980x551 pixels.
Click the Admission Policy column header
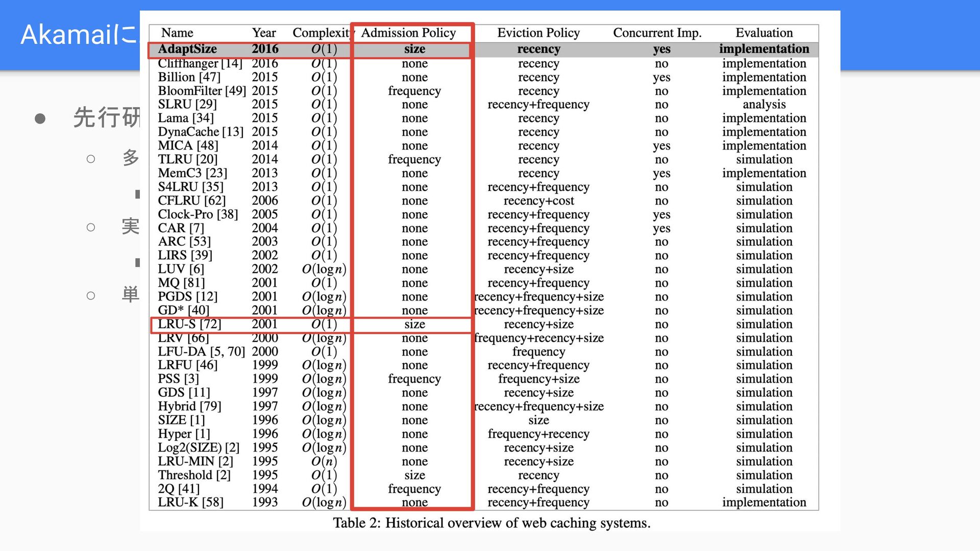[x=408, y=33]
